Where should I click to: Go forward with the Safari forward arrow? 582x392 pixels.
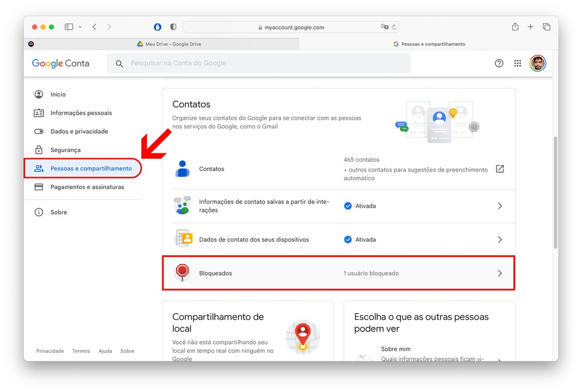point(109,27)
